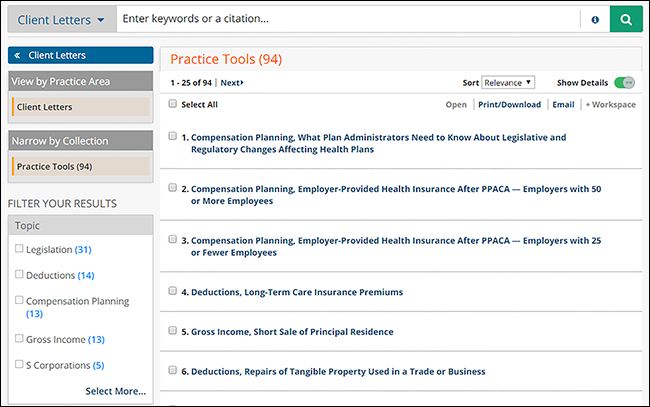Open Gross Income, Short Sale of Principal Residence
Image resolution: width=650 pixels, height=407 pixels.
(292, 331)
